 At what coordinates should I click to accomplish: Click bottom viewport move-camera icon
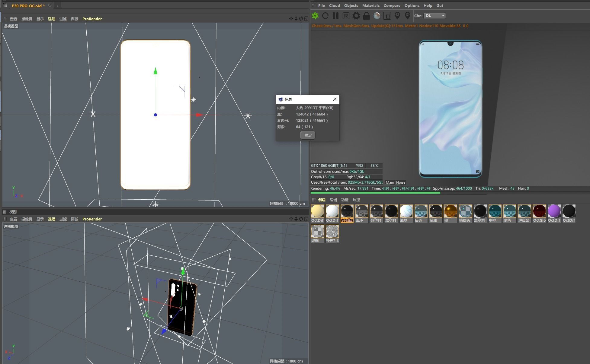(x=291, y=219)
